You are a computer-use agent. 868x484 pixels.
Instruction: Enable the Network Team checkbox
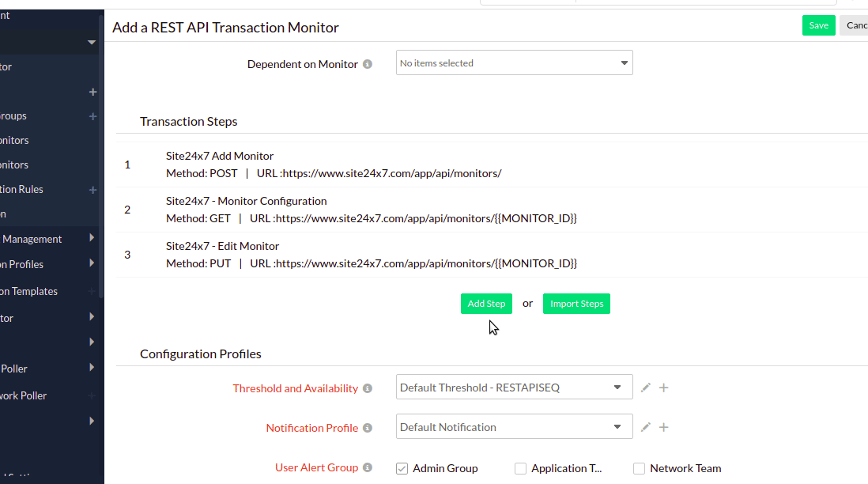click(x=639, y=468)
